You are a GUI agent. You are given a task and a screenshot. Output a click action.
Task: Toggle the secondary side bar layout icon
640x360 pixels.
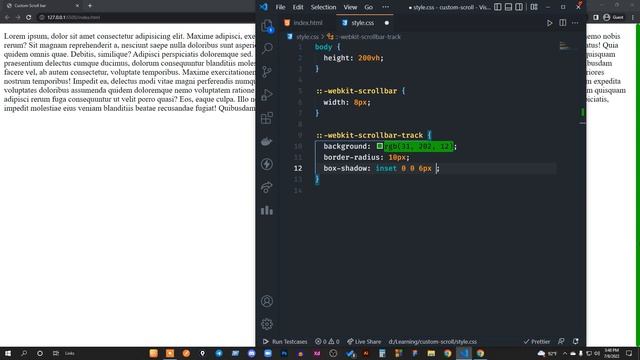pyautogui.click(x=519, y=7)
